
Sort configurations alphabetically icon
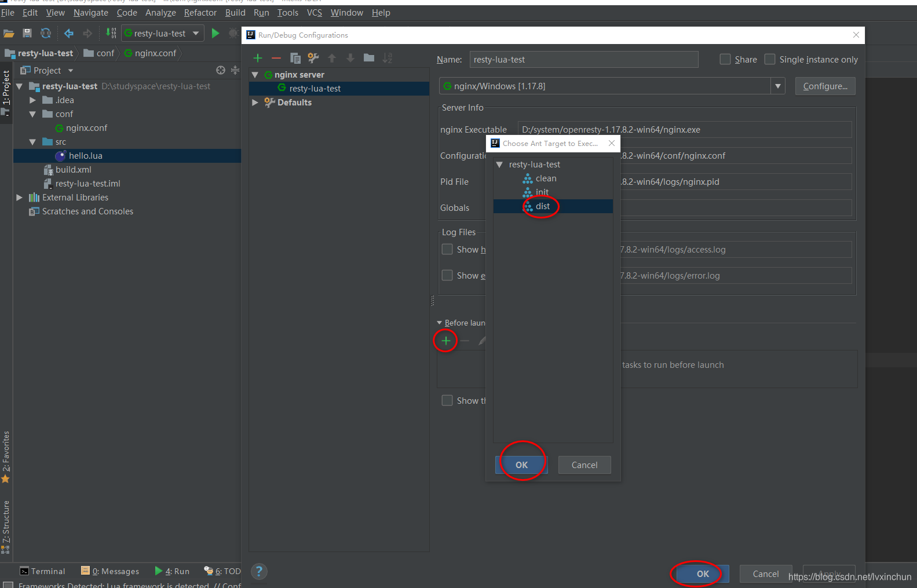point(388,58)
